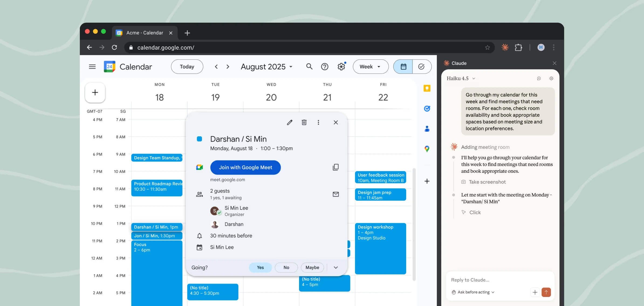Respond Maybe to the event invitation
This screenshot has width=644, height=306.
tap(312, 267)
